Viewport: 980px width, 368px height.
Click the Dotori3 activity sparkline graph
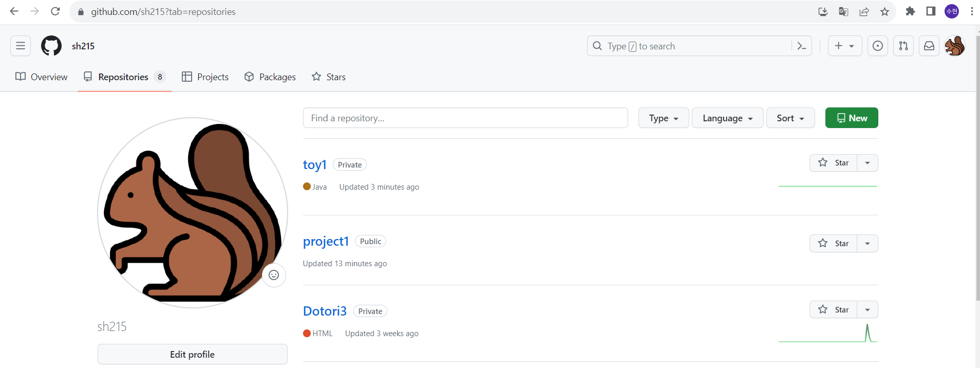[827, 333]
